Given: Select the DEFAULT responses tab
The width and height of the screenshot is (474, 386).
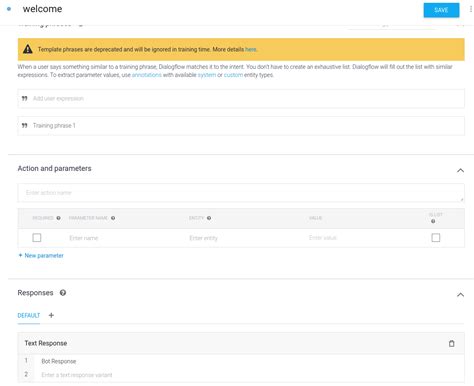Looking at the screenshot, I should [x=29, y=315].
